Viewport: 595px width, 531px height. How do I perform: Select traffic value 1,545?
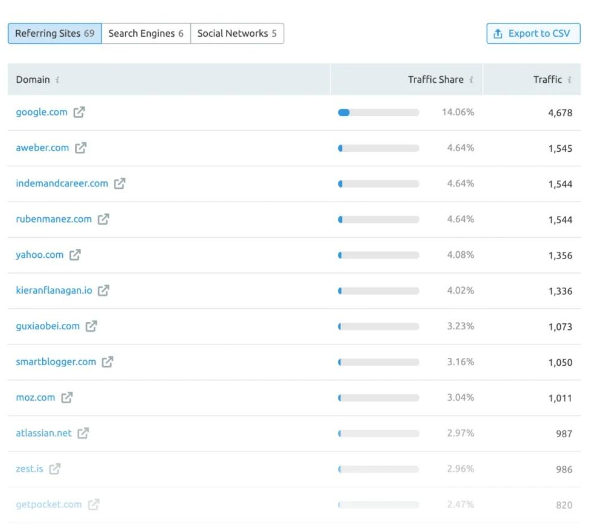tap(560, 148)
